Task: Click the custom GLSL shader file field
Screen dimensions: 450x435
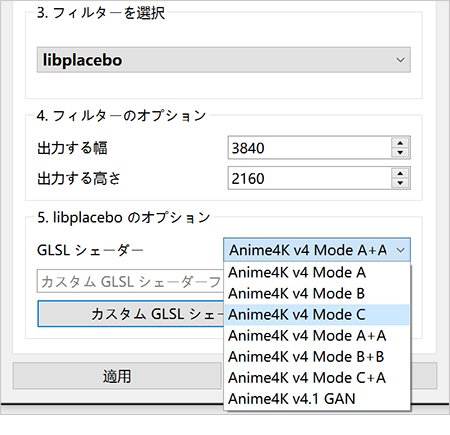Action: [x=130, y=281]
